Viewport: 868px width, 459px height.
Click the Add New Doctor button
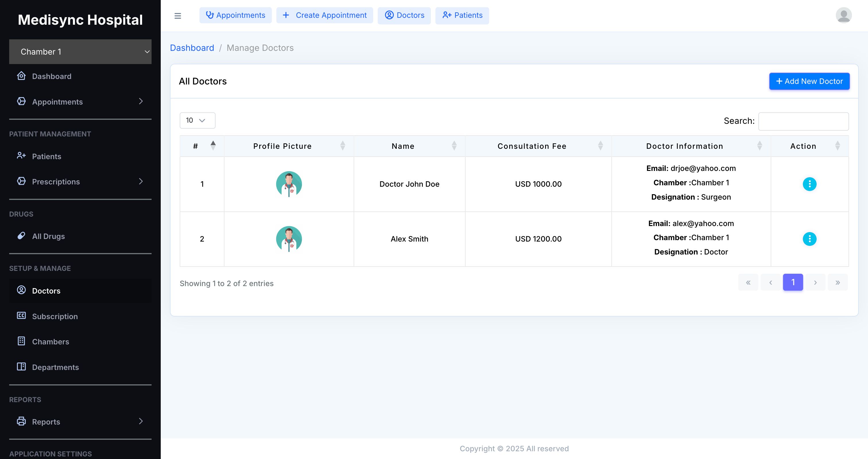click(x=809, y=81)
